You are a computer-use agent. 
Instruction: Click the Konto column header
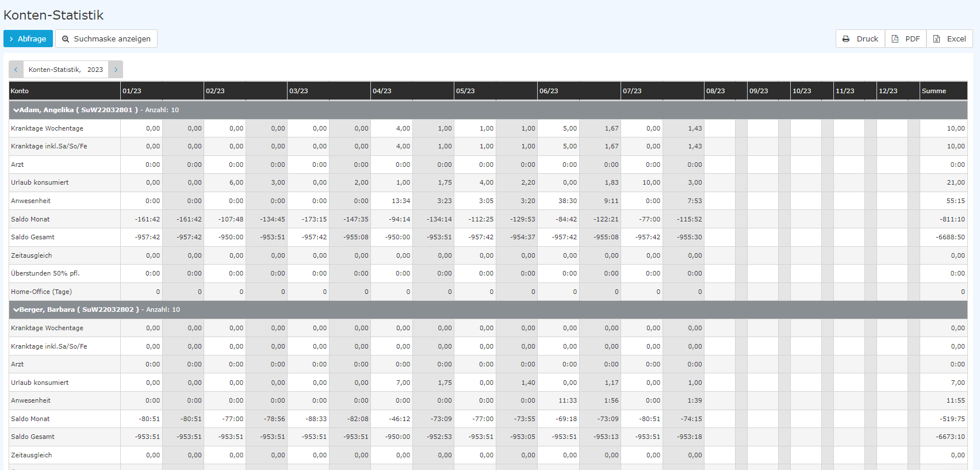[x=64, y=91]
